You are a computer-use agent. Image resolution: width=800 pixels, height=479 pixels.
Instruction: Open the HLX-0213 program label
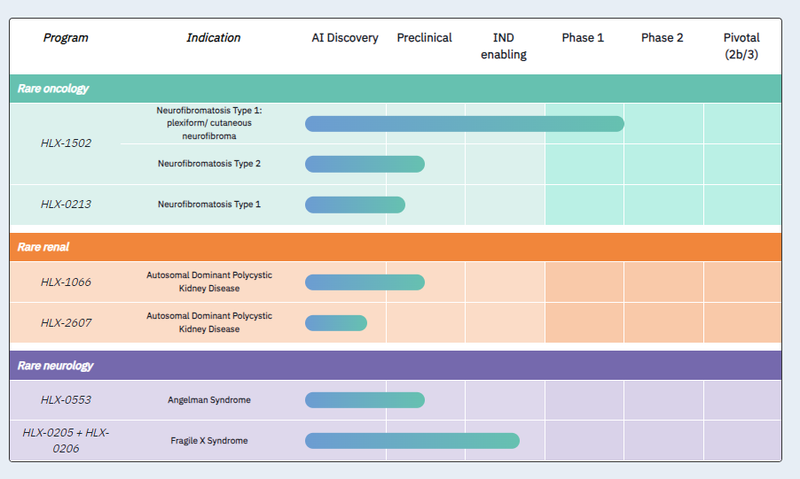coord(66,204)
